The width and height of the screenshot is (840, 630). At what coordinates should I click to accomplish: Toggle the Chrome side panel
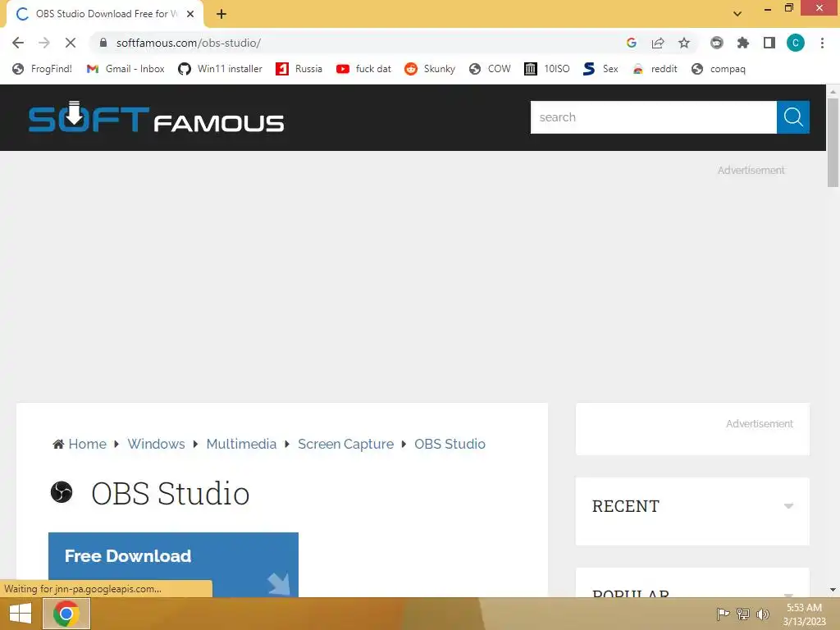click(x=769, y=43)
